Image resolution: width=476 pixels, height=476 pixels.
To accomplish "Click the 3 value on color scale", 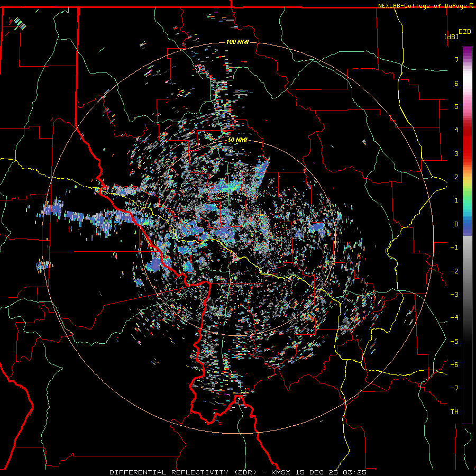I will tap(456, 153).
